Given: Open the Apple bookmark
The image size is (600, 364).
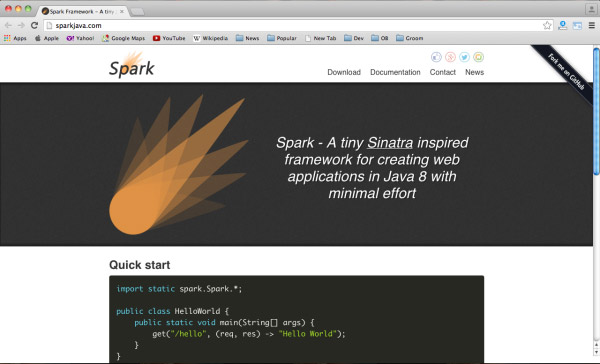Looking at the screenshot, I should (47, 38).
